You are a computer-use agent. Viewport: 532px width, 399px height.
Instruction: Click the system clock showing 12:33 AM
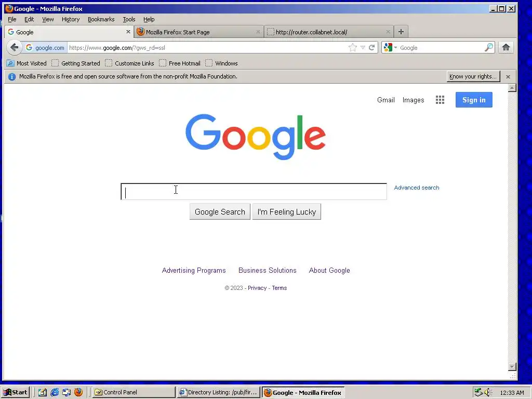pyautogui.click(x=512, y=393)
